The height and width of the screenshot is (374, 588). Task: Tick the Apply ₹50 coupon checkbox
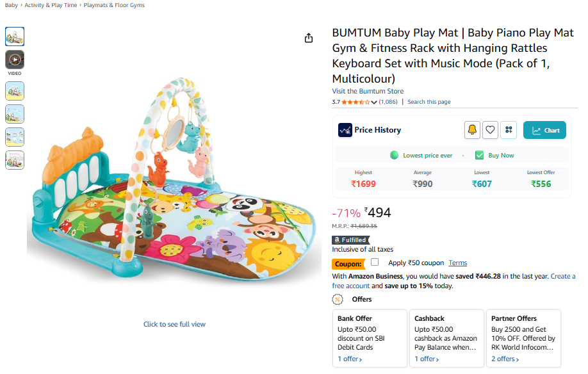[375, 262]
